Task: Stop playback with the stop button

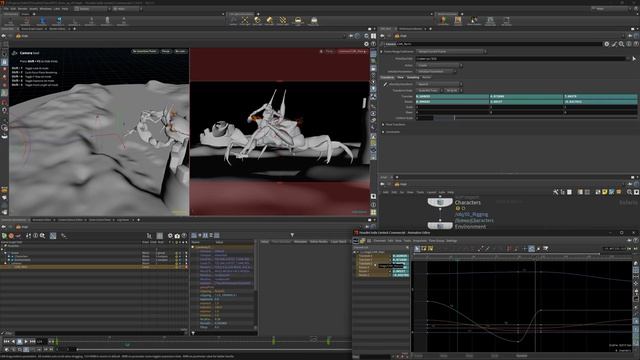Action: click(19, 341)
